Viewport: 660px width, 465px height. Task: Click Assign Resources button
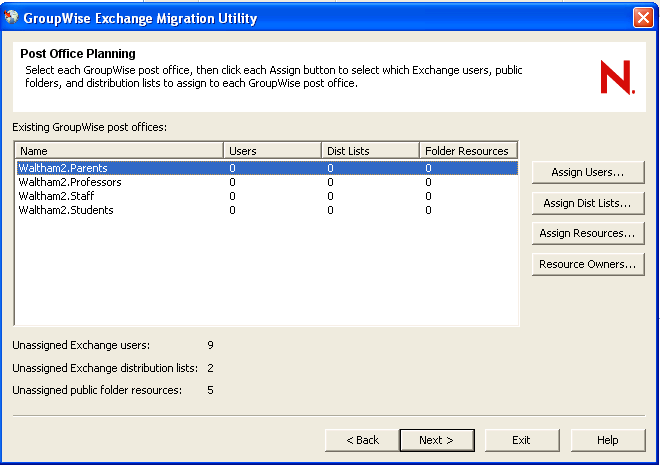tap(588, 233)
